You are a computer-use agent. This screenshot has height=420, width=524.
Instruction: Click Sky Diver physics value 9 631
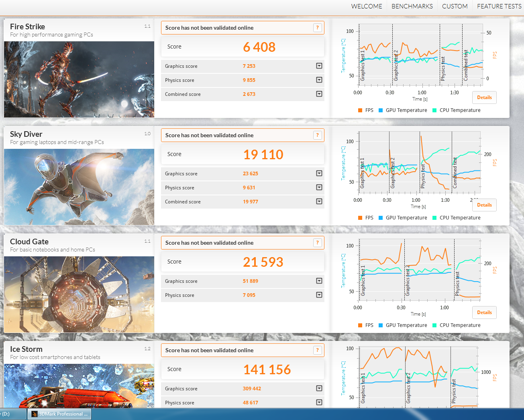(249, 188)
